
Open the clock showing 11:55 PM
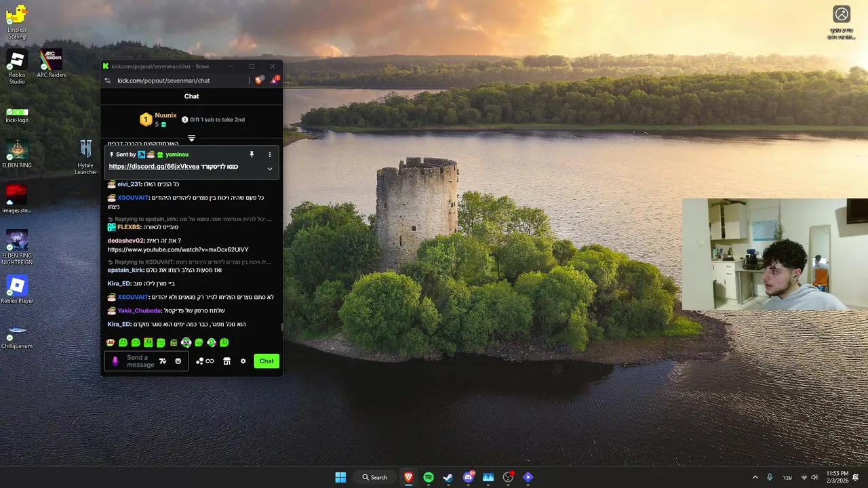(837, 477)
